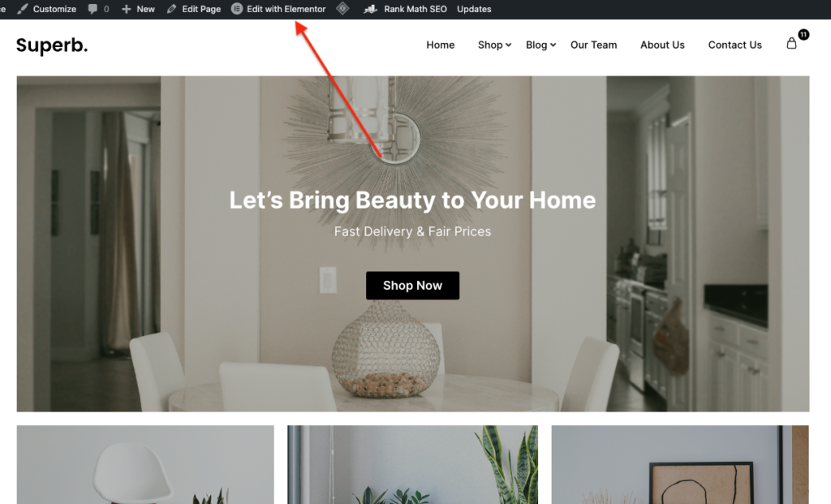Expand the Shop dropdown chevron
Viewport: 831px width, 504px height.
508,45
